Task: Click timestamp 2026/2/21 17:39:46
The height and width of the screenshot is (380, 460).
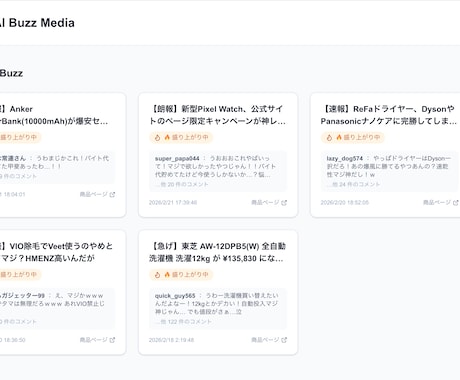Action: [173, 202]
